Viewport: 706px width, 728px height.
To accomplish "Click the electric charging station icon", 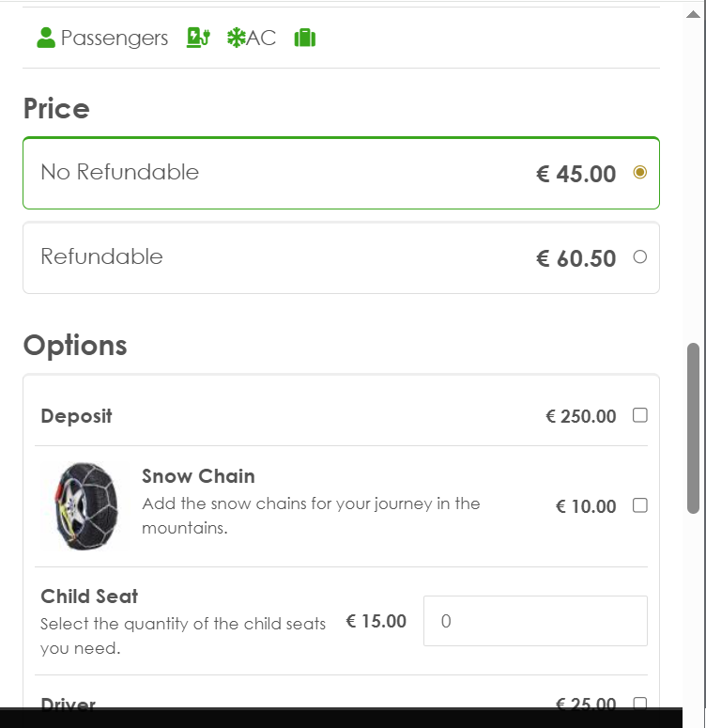I will [198, 39].
